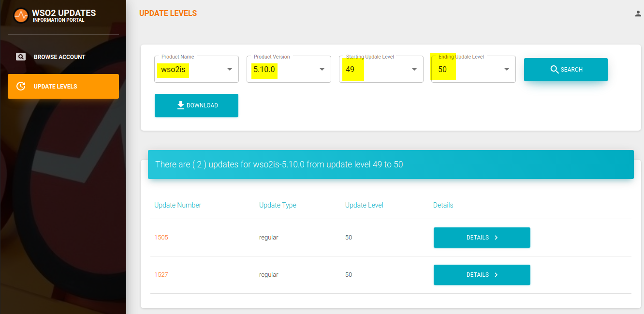This screenshot has height=314, width=644.
Task: Click the Update Number column header
Action: 177,205
